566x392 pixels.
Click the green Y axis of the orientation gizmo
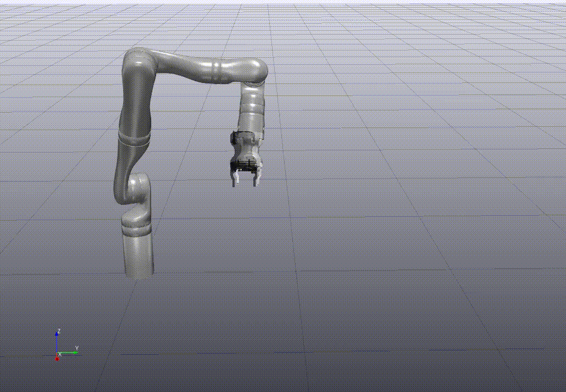(x=68, y=352)
